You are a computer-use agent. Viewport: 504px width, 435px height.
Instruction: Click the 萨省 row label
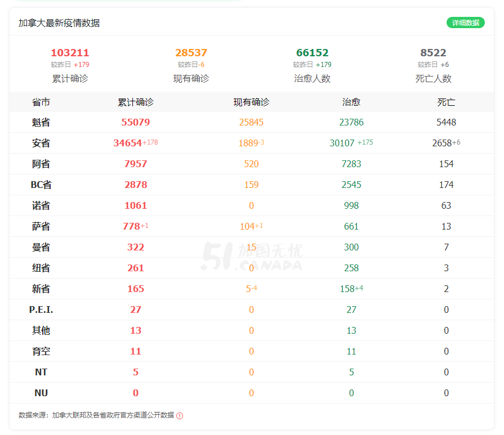(x=41, y=226)
